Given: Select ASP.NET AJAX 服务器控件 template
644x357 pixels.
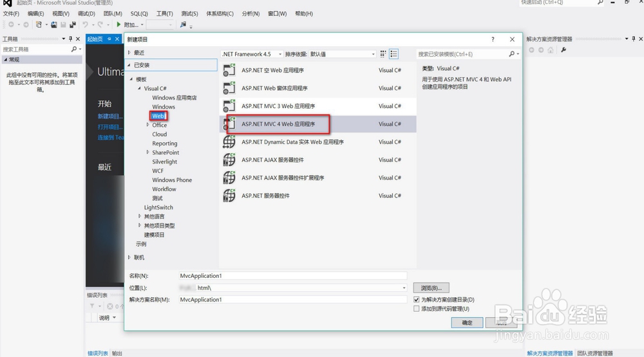Looking at the screenshot, I should [318, 160].
